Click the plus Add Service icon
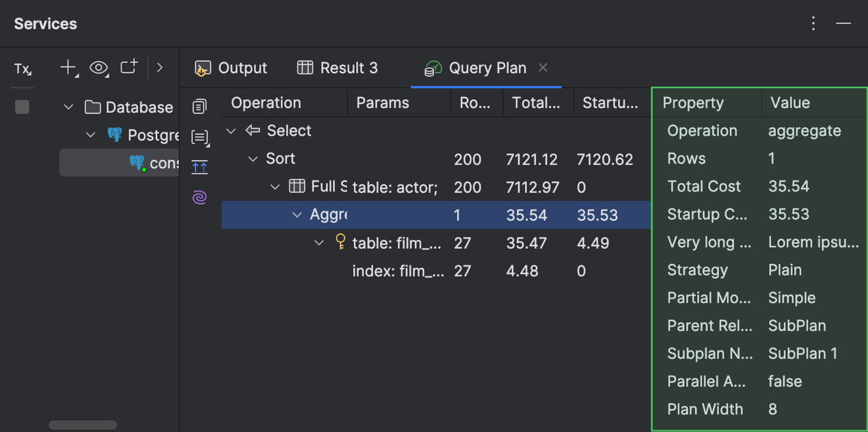 click(68, 67)
